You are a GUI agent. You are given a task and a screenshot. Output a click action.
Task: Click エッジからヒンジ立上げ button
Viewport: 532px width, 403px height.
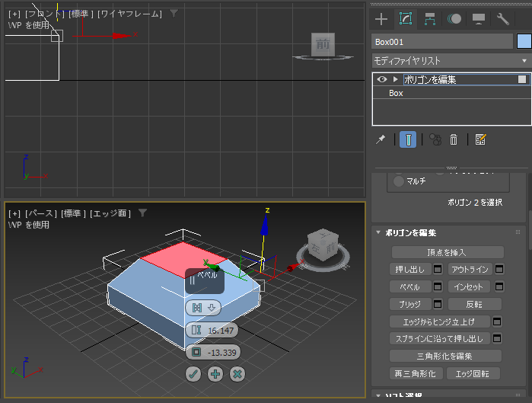pos(440,321)
